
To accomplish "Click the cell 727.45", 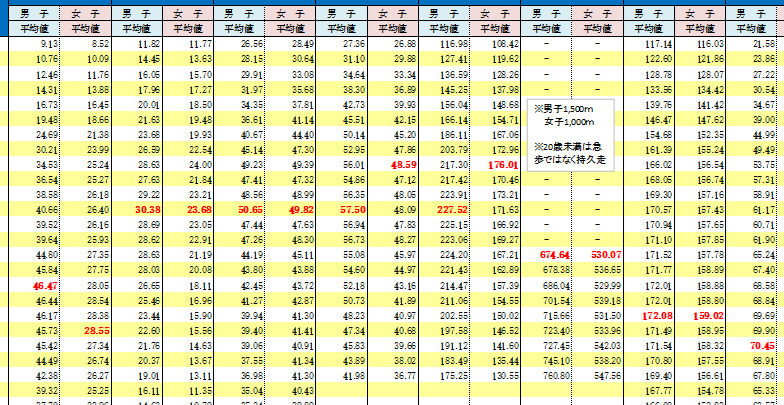I will click(x=556, y=345).
